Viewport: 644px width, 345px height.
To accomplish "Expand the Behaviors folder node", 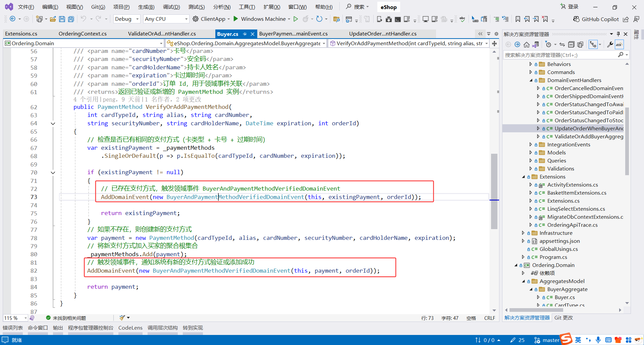I will click(531, 64).
